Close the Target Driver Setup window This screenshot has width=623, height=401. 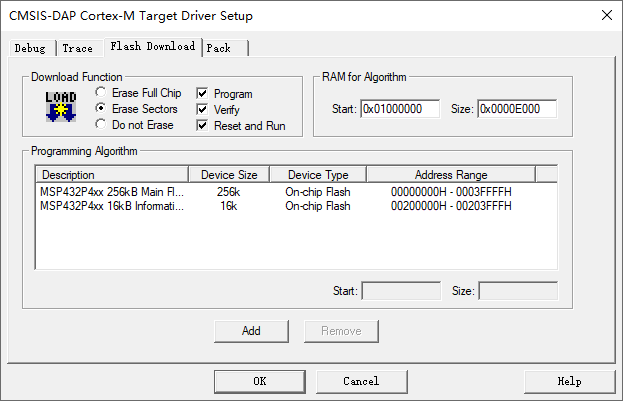[x=607, y=15]
